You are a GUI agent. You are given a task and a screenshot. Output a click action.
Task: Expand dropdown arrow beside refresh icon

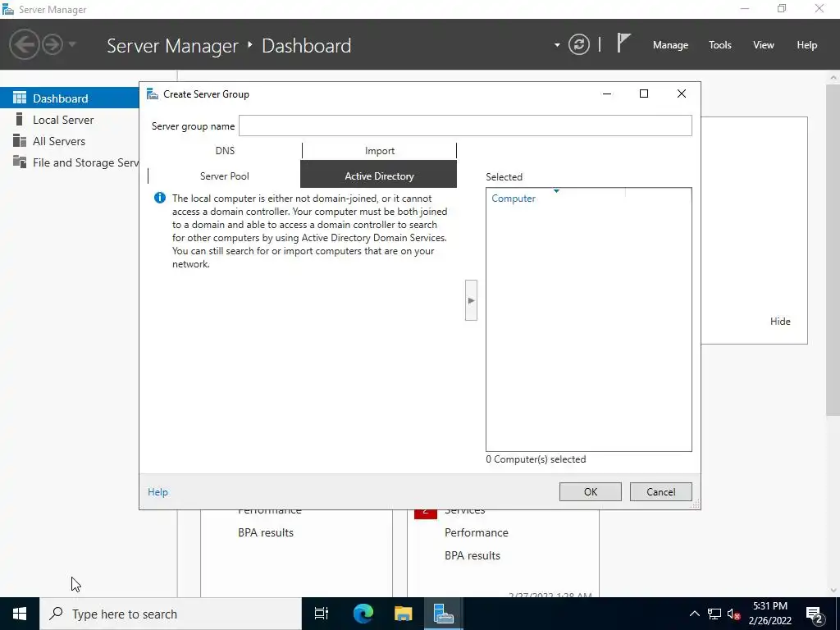point(557,45)
